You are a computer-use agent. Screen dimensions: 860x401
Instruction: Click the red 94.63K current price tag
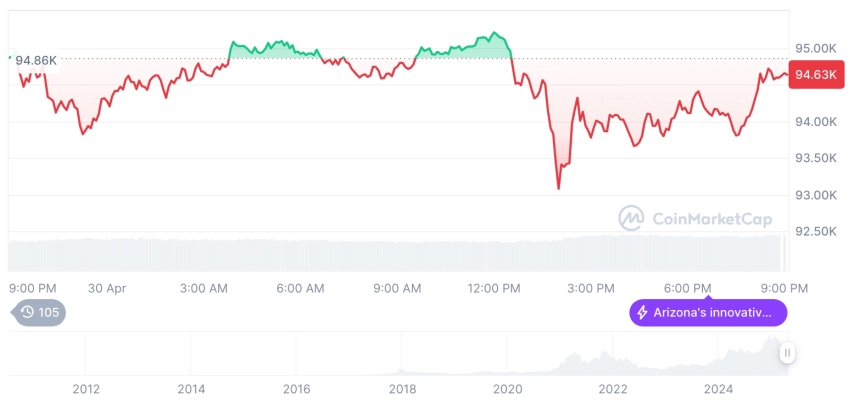tap(815, 74)
